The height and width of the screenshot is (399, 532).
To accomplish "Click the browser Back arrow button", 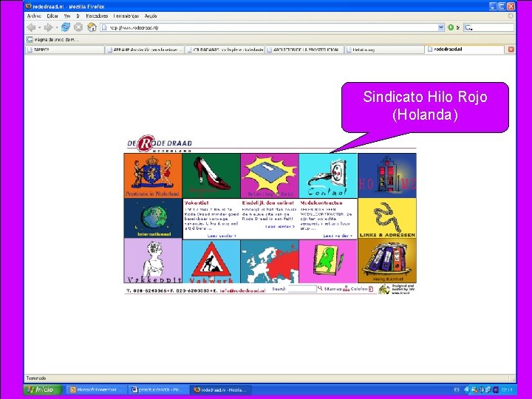I will pyautogui.click(x=31, y=27).
